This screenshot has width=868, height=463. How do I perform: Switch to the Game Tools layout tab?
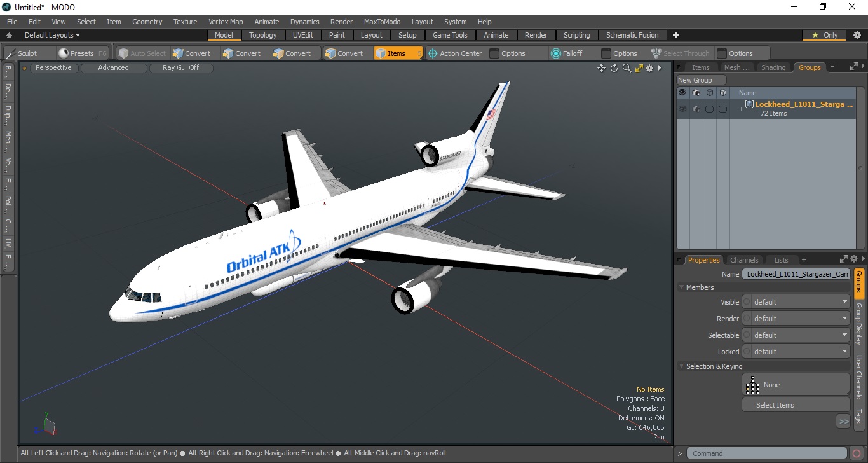450,35
